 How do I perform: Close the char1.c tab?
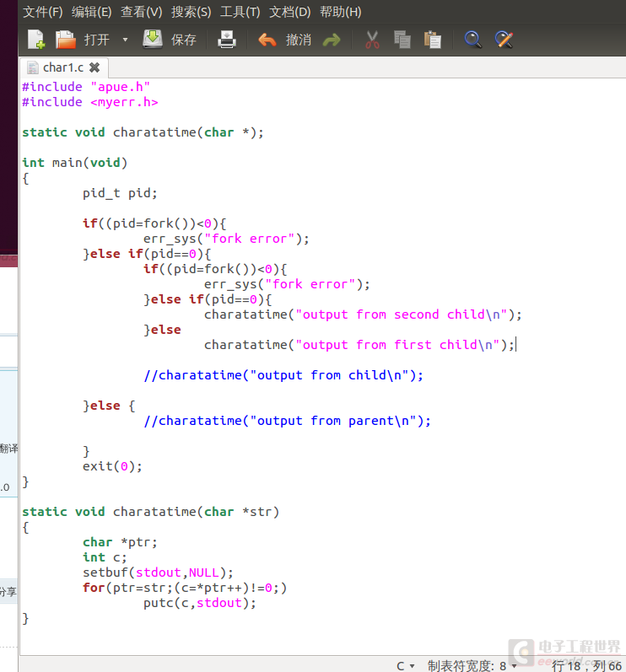[94, 67]
